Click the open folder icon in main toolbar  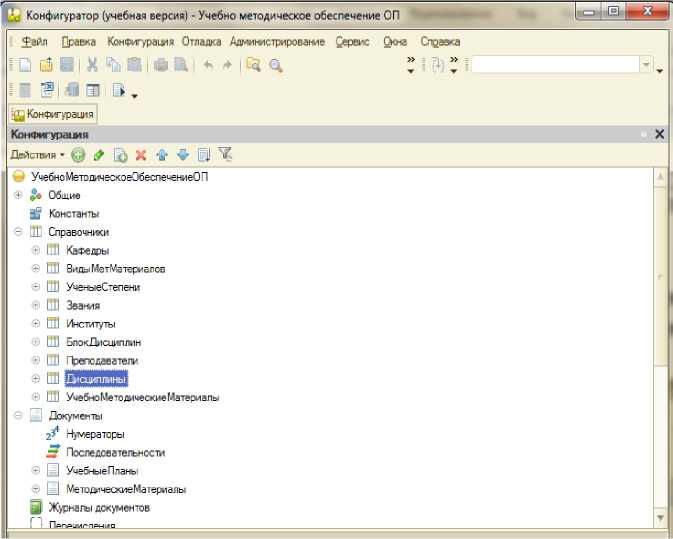pyautogui.click(x=45, y=65)
